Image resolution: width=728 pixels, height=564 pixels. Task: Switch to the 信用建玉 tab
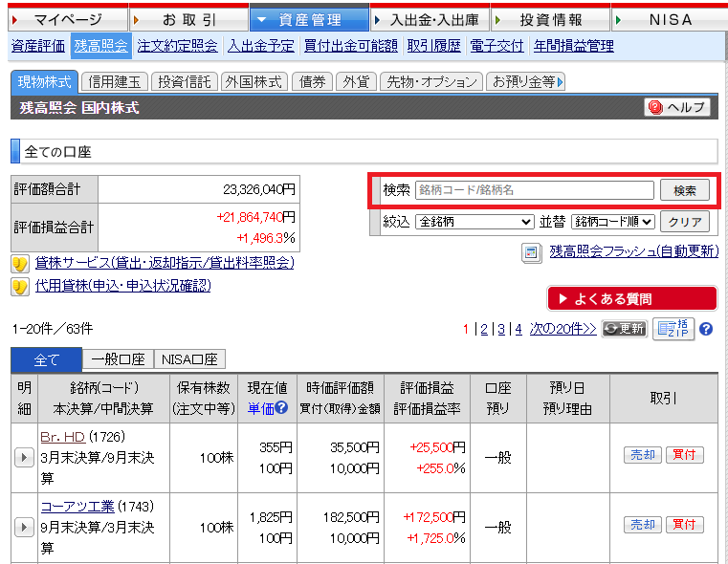coord(115,82)
